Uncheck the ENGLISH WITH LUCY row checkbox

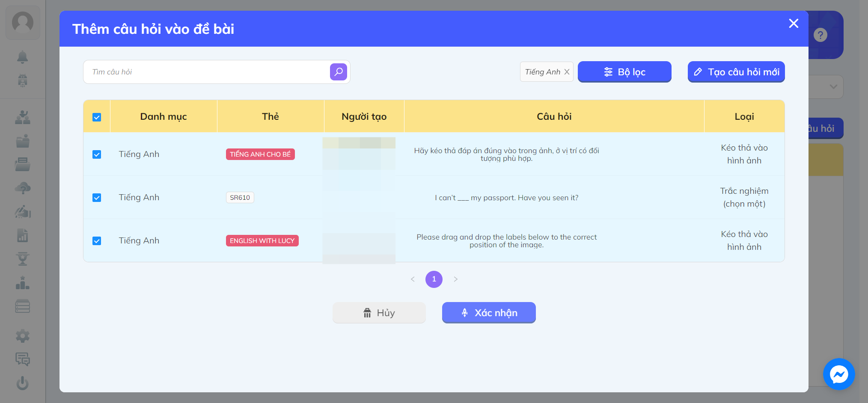pyautogui.click(x=97, y=241)
